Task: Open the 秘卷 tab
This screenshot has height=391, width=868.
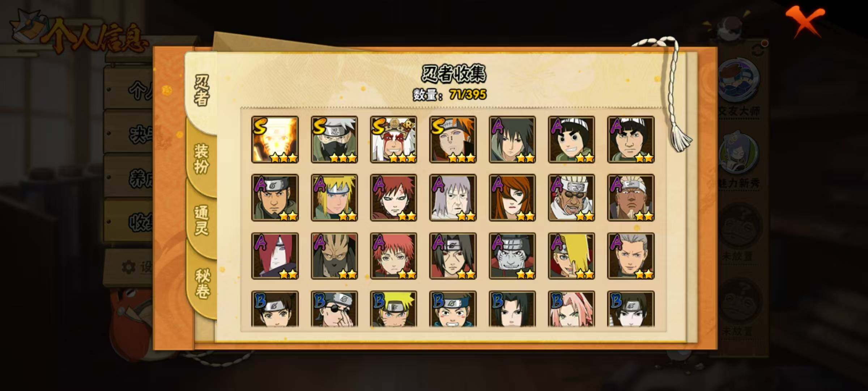Action: pos(202,283)
